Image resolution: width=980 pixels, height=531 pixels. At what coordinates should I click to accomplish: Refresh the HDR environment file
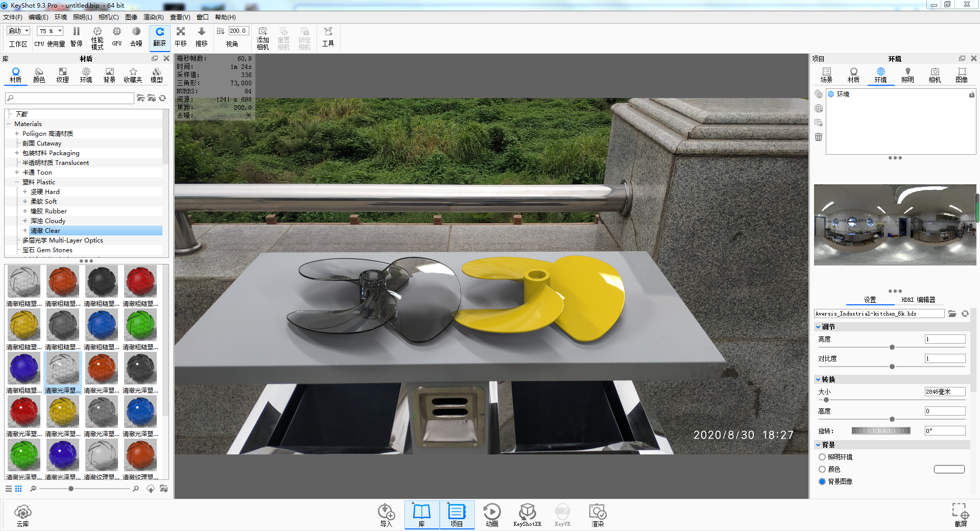[965, 313]
